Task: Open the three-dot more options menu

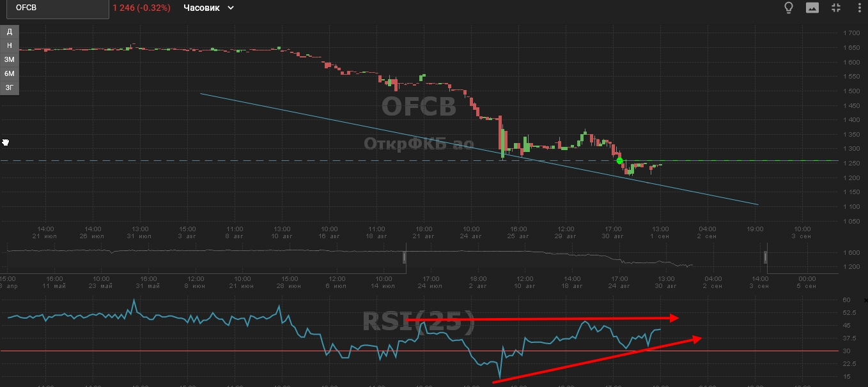Action: [x=858, y=8]
